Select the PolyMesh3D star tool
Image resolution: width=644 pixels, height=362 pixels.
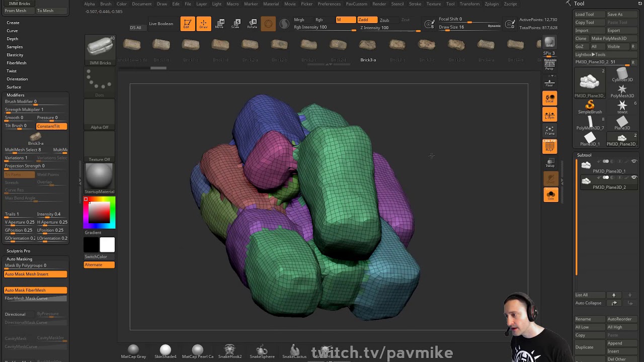click(x=622, y=92)
